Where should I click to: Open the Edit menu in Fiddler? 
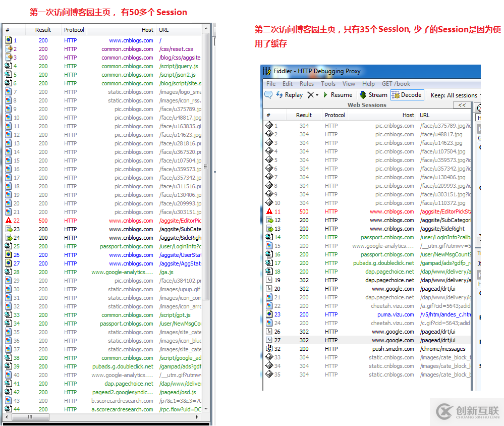[288, 84]
